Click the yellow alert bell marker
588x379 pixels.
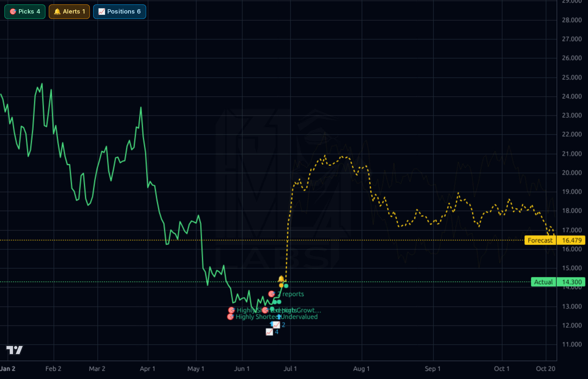281,279
